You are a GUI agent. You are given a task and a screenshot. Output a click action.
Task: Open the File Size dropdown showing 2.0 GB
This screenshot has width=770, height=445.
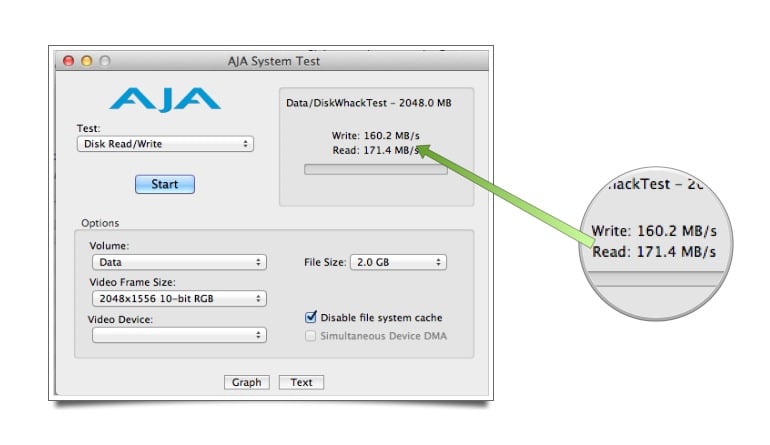tap(398, 262)
